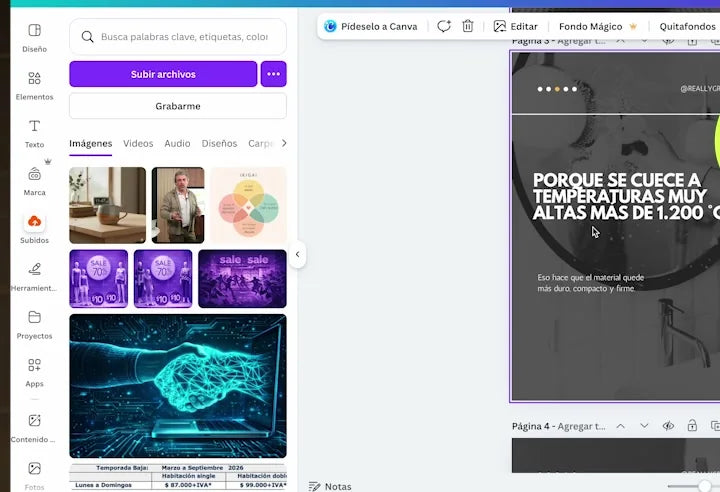Screen dimensions: 720x492
Task: Click Subir archivos button
Action: pos(163,74)
